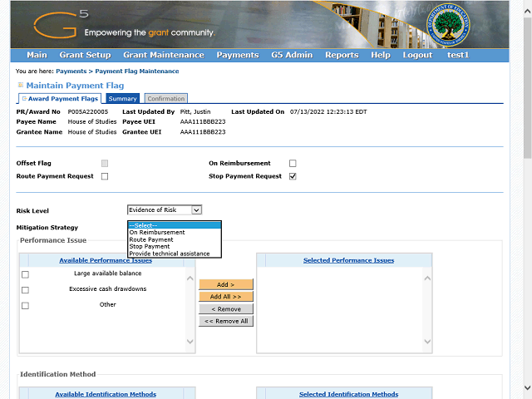Click up arrow in Available Performance Issues list
Image resolution: width=532 pixels, height=399 pixels.
pos(190,278)
